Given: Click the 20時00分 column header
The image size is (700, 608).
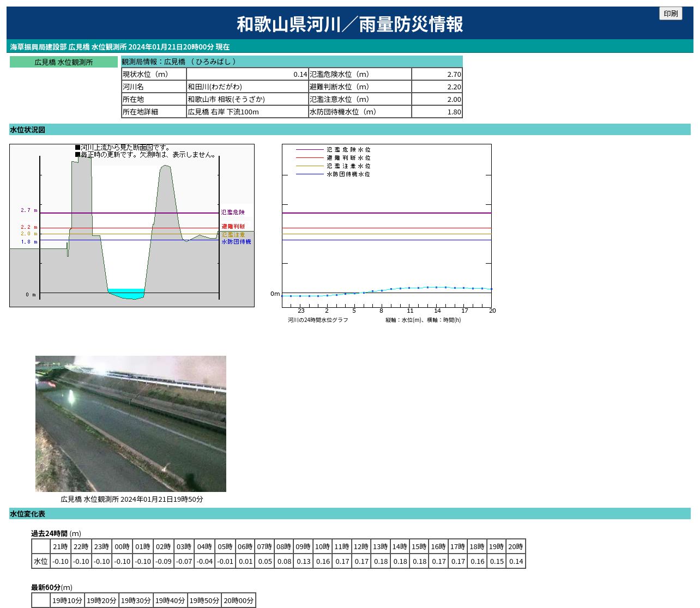Looking at the screenshot, I should pyautogui.click(x=239, y=600).
